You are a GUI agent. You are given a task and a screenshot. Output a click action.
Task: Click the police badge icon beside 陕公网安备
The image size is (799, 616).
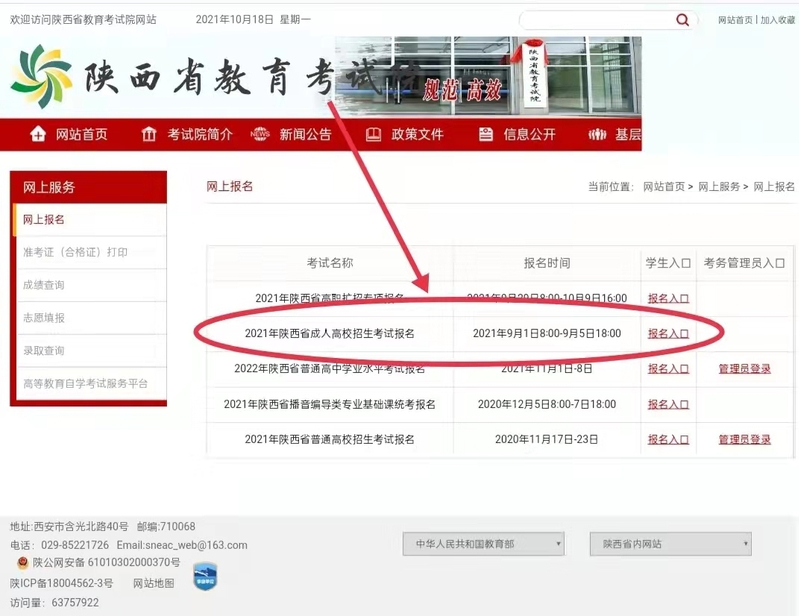pos(21,563)
